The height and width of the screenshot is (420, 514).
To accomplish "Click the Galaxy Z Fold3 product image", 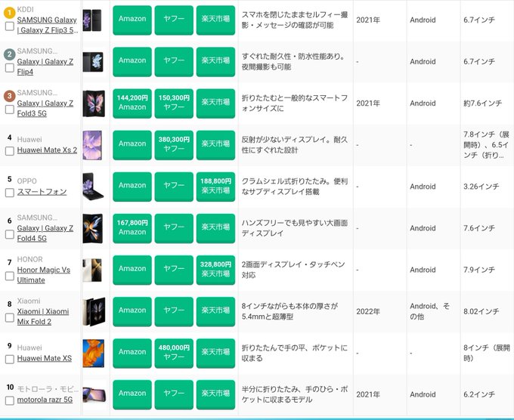I will (x=94, y=103).
